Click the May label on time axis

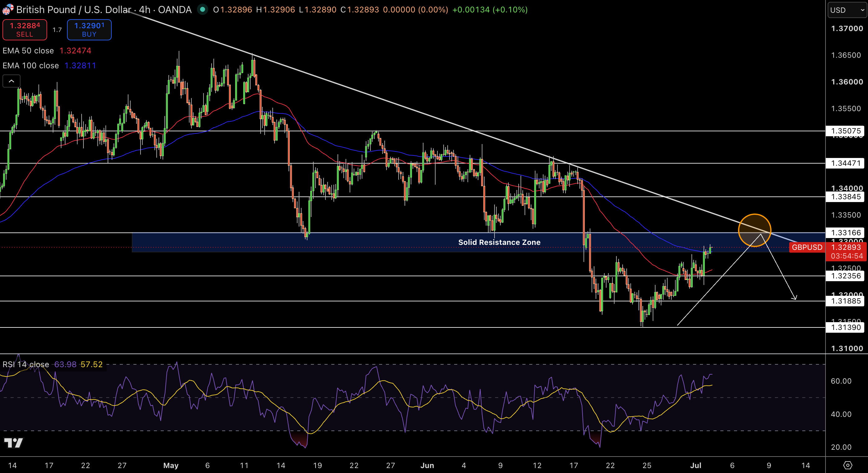click(x=171, y=465)
